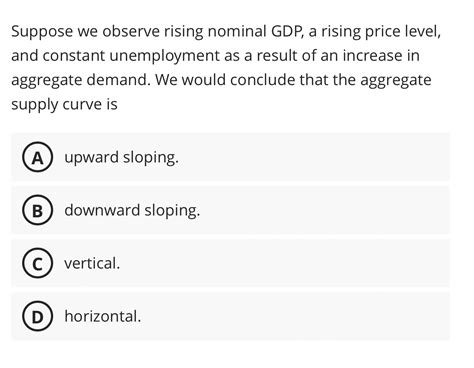
Task: Click the 'upward sloping.' answer text
Action: (x=122, y=157)
